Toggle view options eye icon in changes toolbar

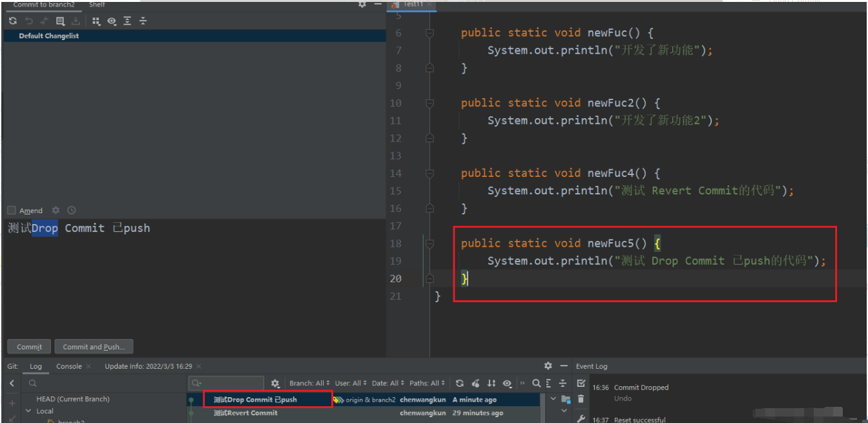tap(112, 21)
